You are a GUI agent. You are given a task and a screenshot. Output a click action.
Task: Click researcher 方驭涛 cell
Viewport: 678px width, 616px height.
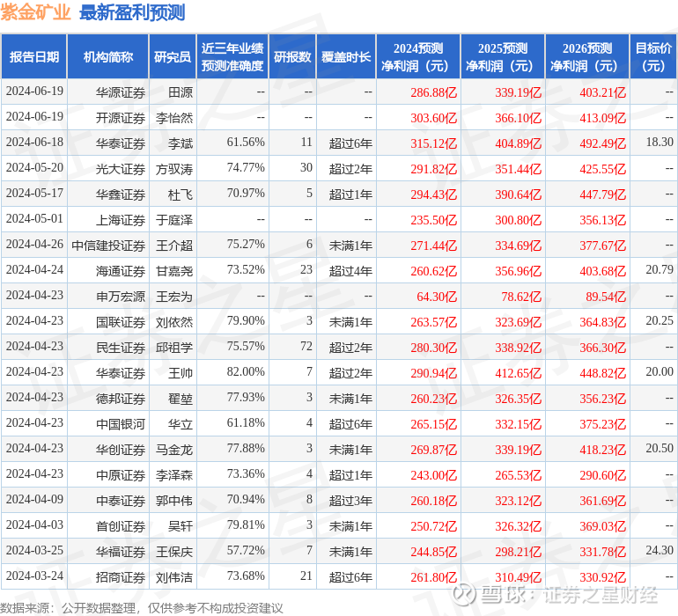(174, 169)
